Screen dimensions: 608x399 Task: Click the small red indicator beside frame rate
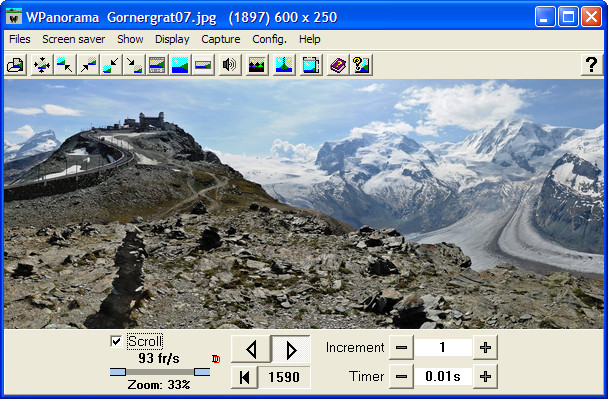[x=216, y=359]
